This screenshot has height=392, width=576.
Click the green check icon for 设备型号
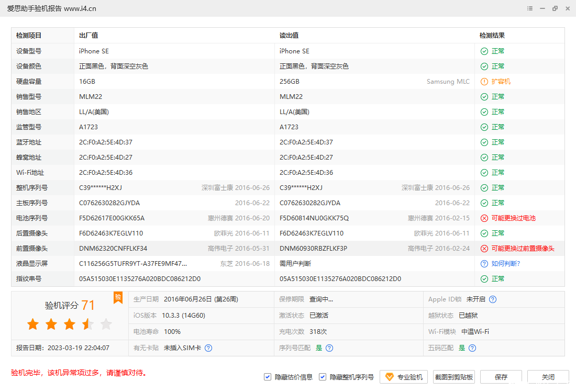(484, 51)
